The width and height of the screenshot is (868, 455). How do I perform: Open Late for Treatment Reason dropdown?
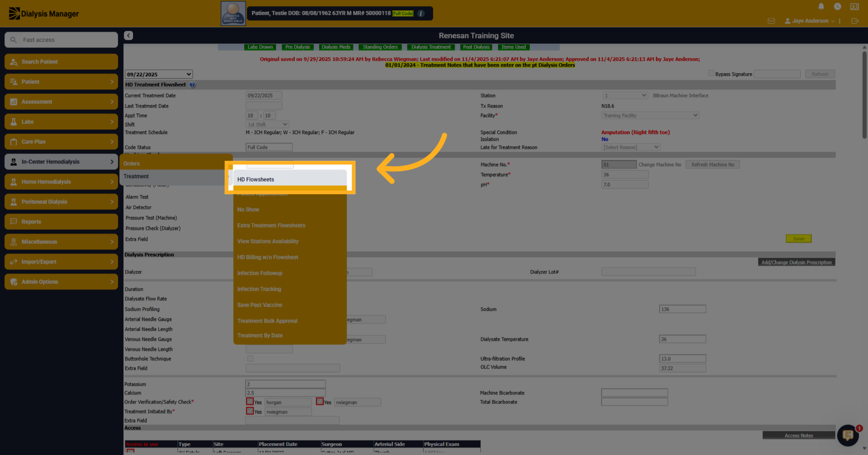pos(630,147)
